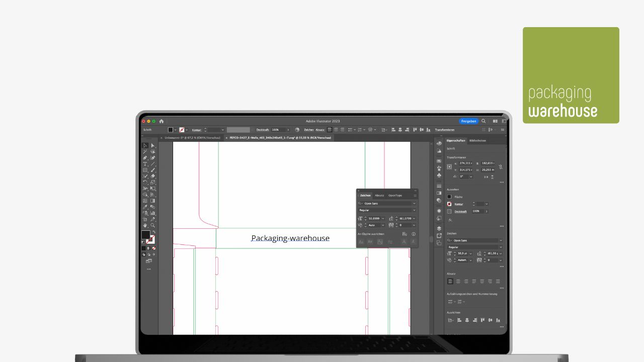Switch to the Bibliotheken tab
This screenshot has width=644, height=362.
tap(477, 141)
